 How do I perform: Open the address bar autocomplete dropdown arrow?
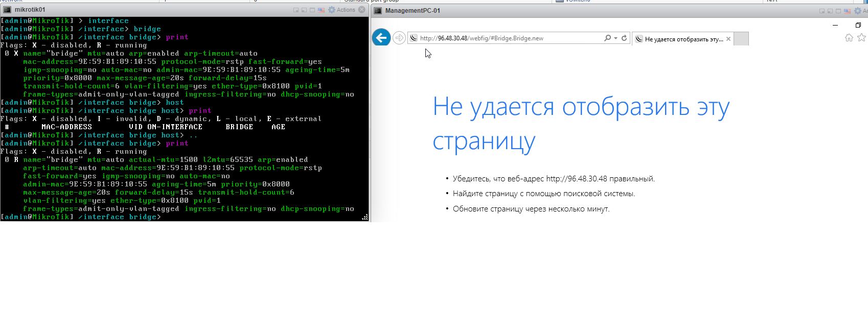[615, 38]
